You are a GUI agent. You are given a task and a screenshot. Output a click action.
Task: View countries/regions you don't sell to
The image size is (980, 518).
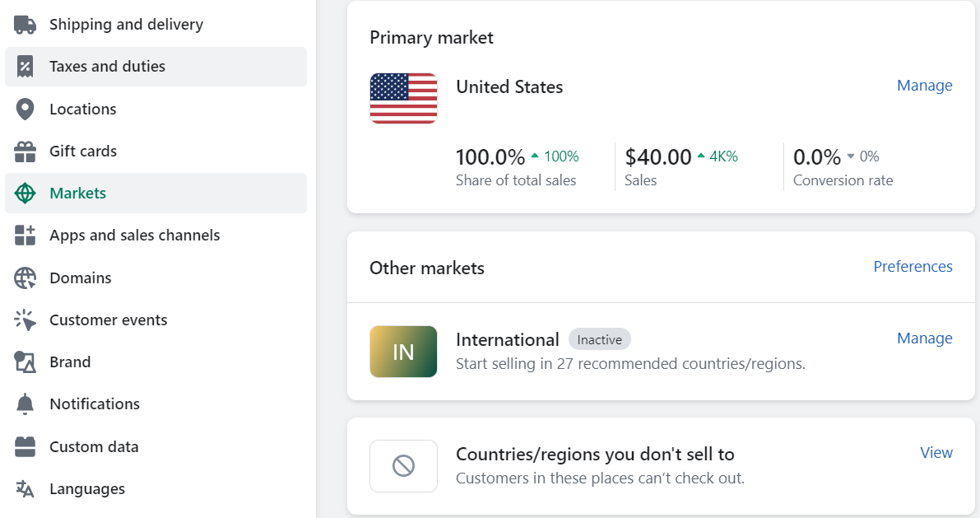coord(936,453)
